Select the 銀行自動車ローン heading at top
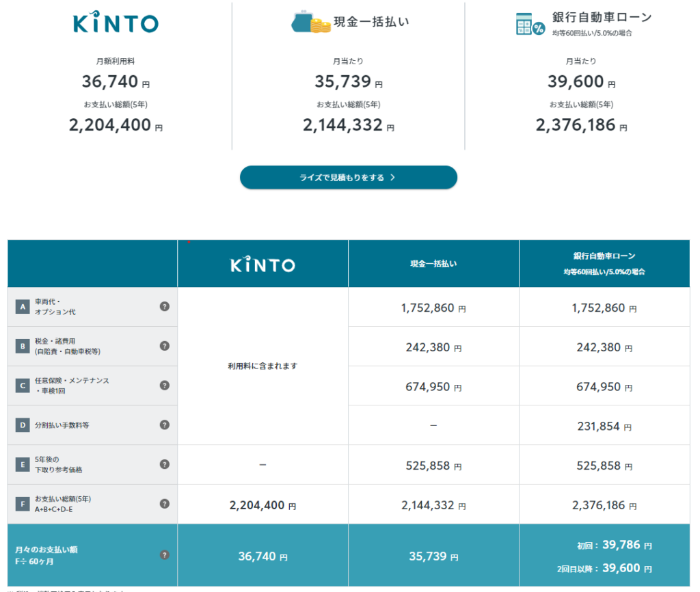 point(602,17)
